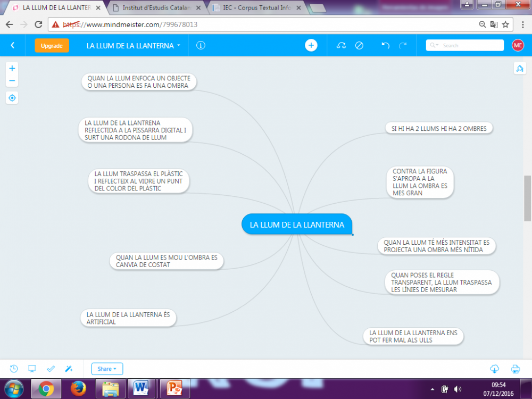532x399 pixels.
Task: Select the central LA LLUM DE LA LLANTERNA node
Action: coord(297,225)
